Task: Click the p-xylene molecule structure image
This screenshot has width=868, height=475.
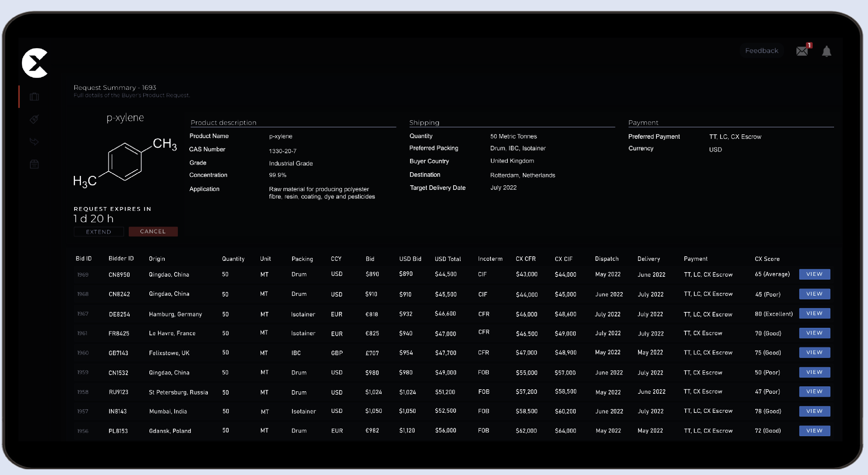Action: [x=125, y=162]
